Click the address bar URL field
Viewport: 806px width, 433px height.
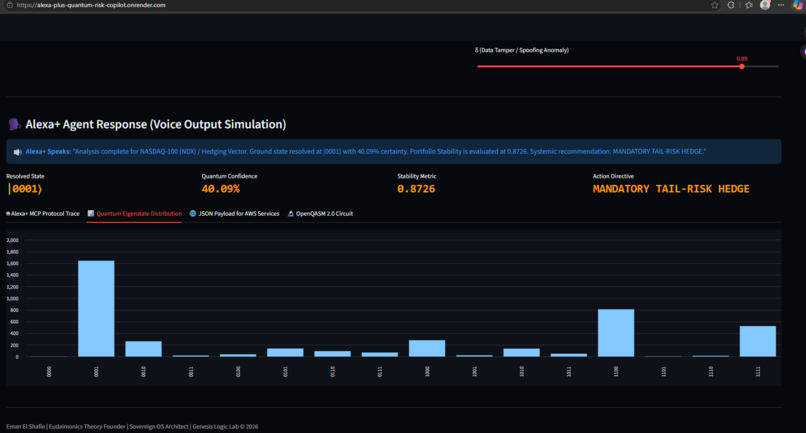91,5
